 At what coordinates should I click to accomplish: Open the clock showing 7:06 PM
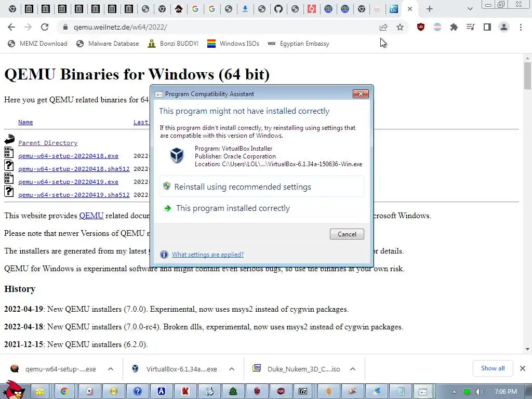click(x=506, y=392)
